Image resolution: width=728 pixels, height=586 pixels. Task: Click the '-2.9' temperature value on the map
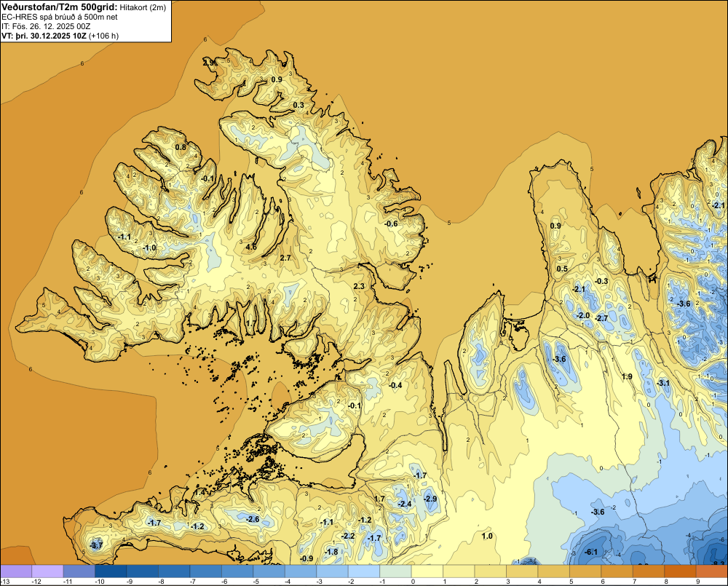[x=430, y=499]
